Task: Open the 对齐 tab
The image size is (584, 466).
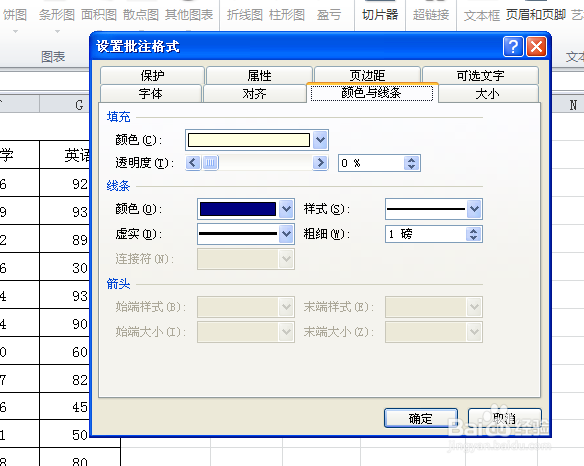Action: pos(254,93)
